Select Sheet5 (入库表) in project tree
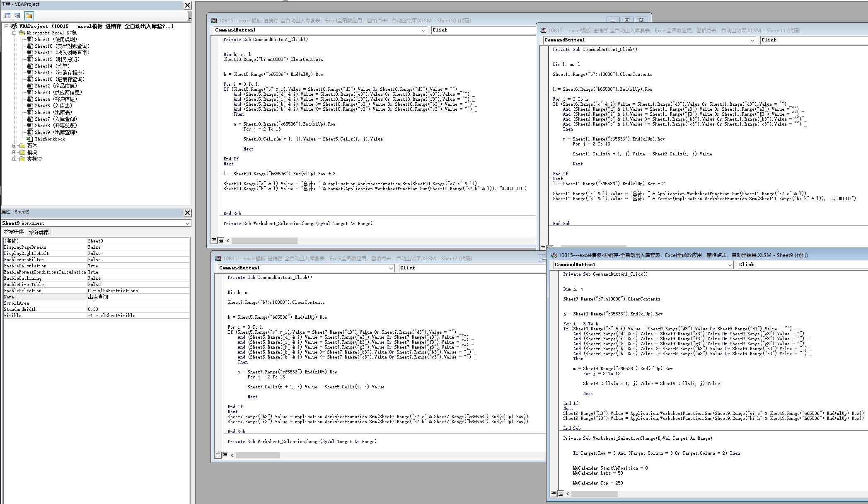 (x=53, y=106)
